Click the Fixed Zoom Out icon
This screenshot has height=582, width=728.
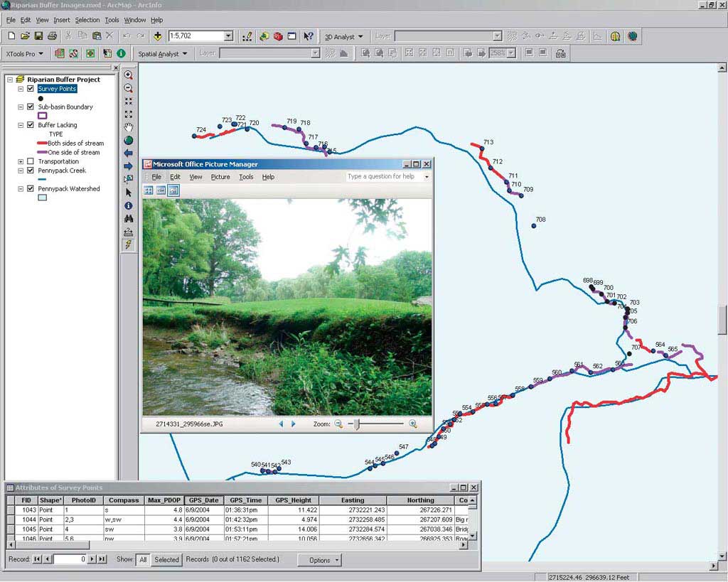point(129,114)
